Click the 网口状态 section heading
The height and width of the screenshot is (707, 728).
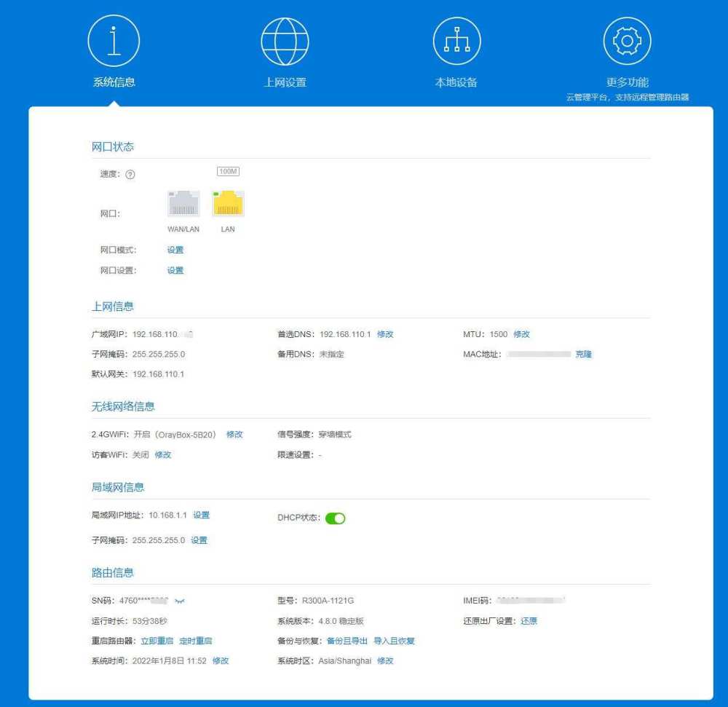[x=112, y=146]
